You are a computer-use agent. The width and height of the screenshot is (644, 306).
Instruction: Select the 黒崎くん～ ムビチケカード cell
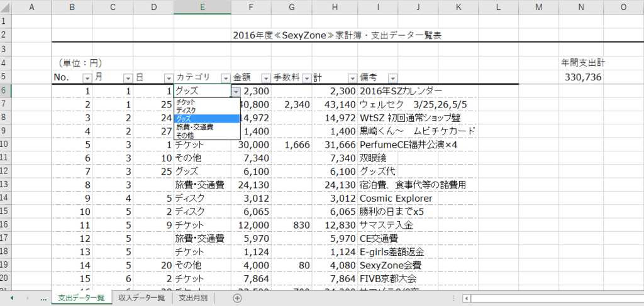(418, 132)
